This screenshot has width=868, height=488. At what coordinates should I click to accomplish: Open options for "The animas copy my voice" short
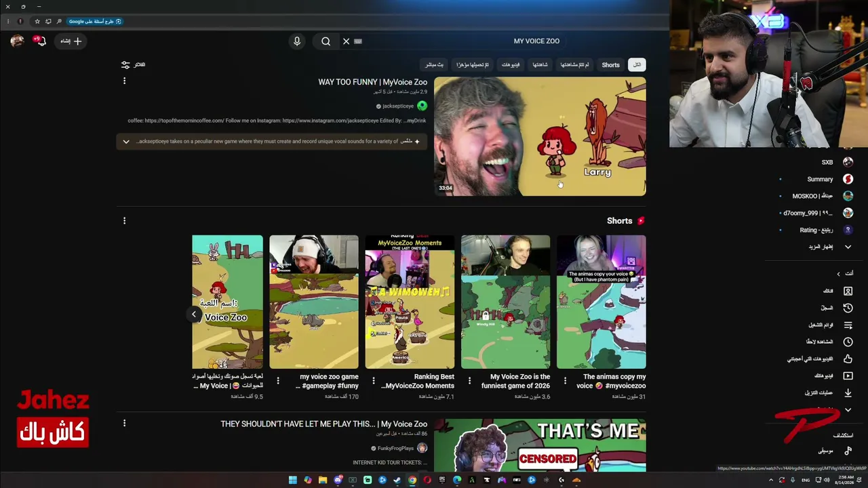pos(565,381)
